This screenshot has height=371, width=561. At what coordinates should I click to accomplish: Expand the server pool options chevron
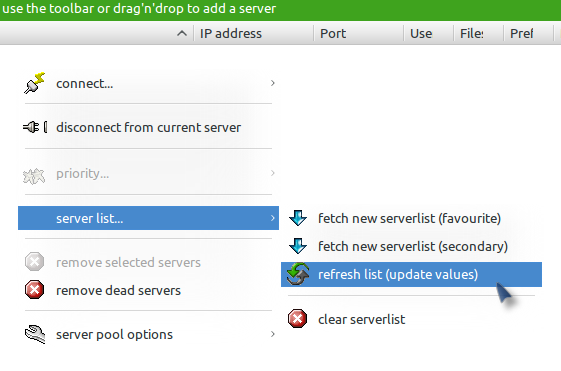click(273, 334)
